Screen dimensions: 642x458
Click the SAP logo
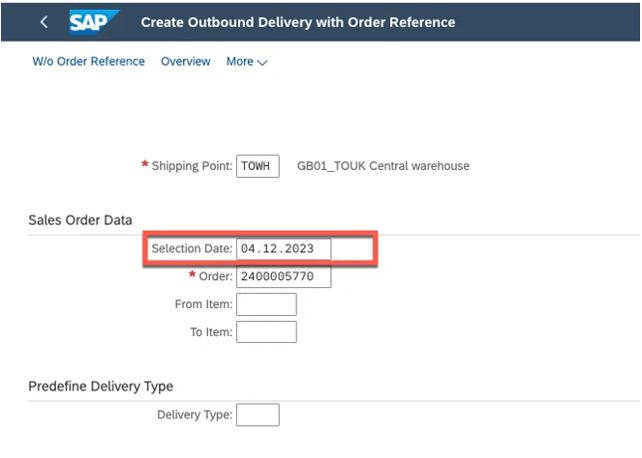[x=94, y=21]
